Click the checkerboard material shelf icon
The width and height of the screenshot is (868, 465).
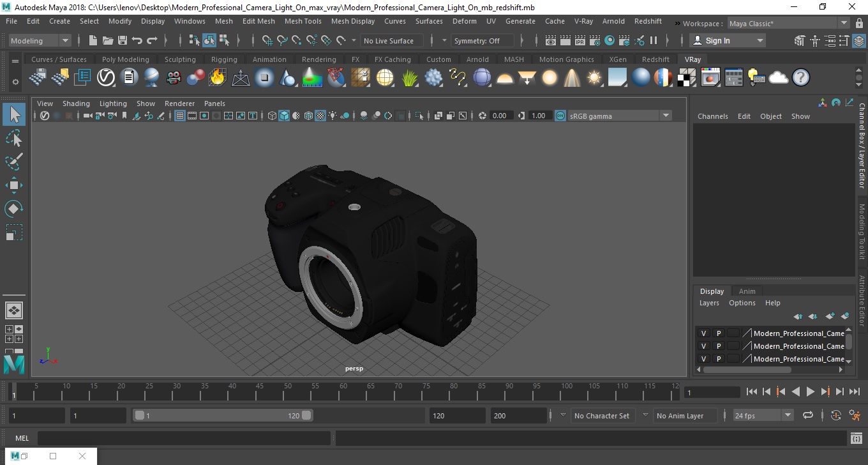(686, 78)
